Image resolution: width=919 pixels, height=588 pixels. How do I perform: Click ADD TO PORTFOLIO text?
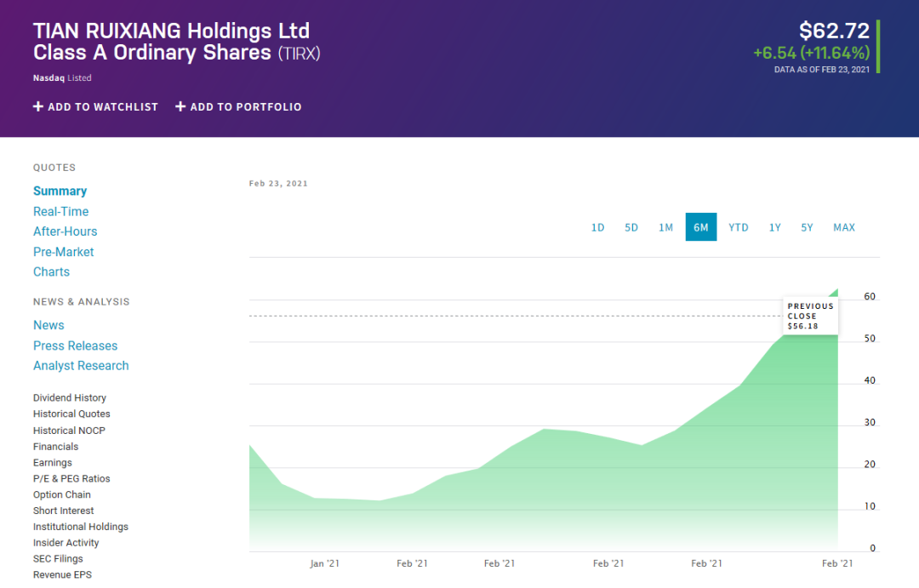(x=246, y=107)
